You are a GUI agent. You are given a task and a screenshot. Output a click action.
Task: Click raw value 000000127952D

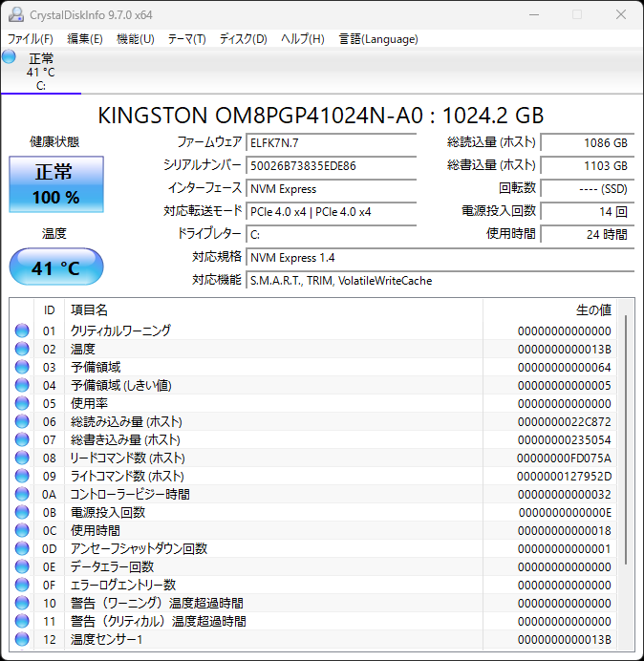pyautogui.click(x=565, y=476)
